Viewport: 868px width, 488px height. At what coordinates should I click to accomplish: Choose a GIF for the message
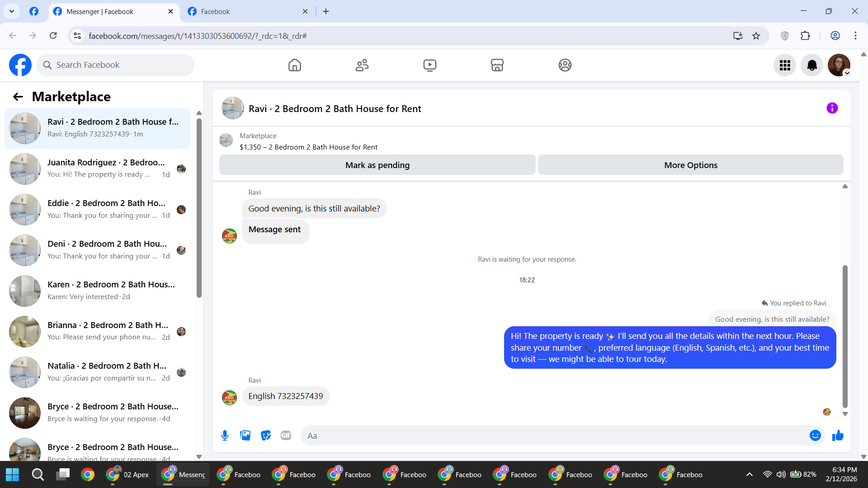click(286, 436)
